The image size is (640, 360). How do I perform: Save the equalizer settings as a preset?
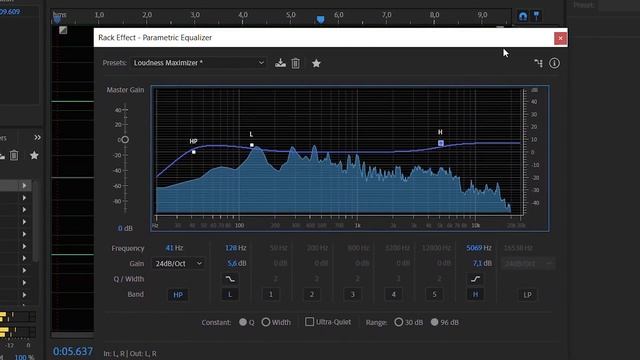(280, 63)
